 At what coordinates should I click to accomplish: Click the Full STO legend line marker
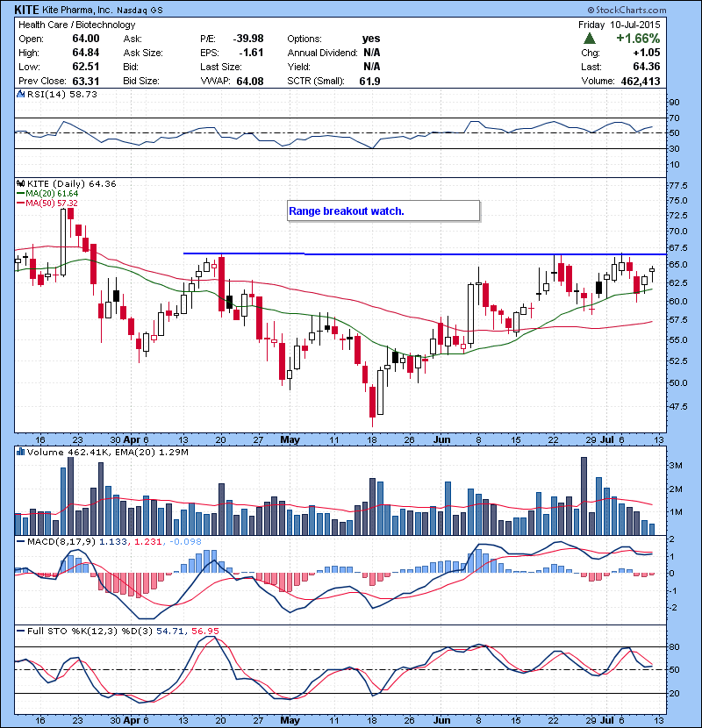pos(20,631)
